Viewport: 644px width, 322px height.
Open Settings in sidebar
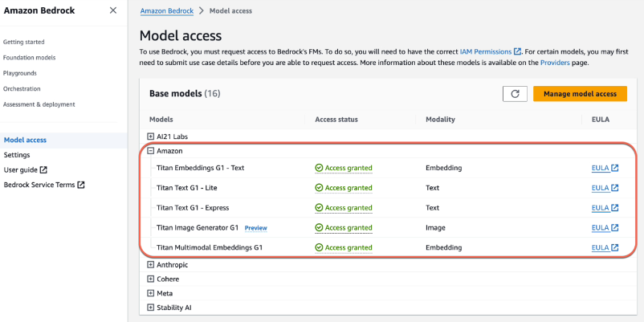click(x=17, y=155)
